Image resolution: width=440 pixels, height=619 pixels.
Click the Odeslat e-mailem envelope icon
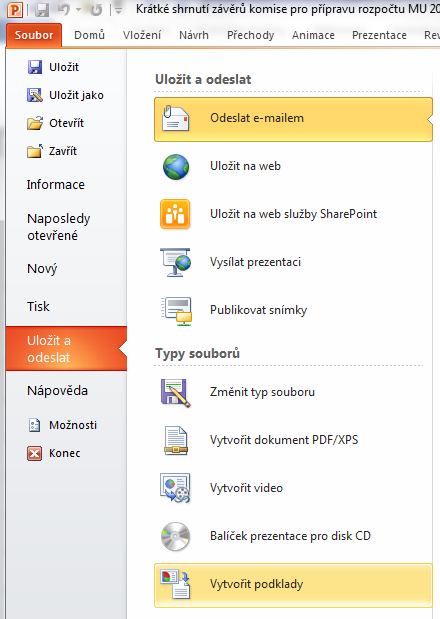(x=176, y=118)
